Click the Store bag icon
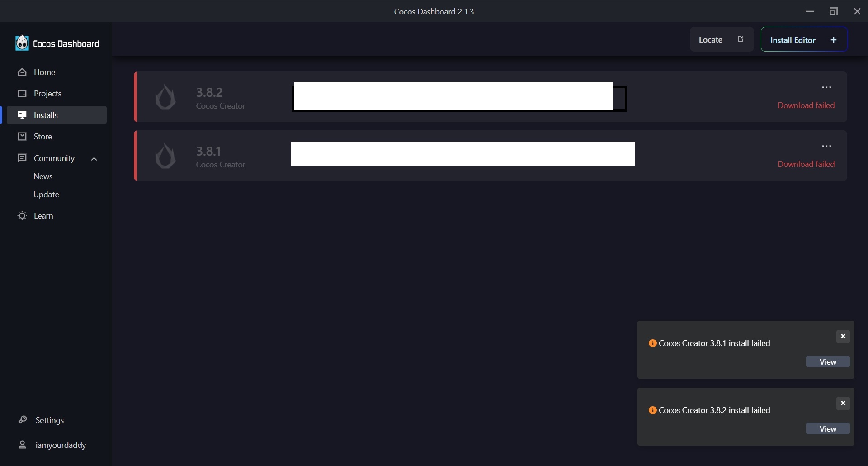The height and width of the screenshot is (466, 868). coord(22,137)
